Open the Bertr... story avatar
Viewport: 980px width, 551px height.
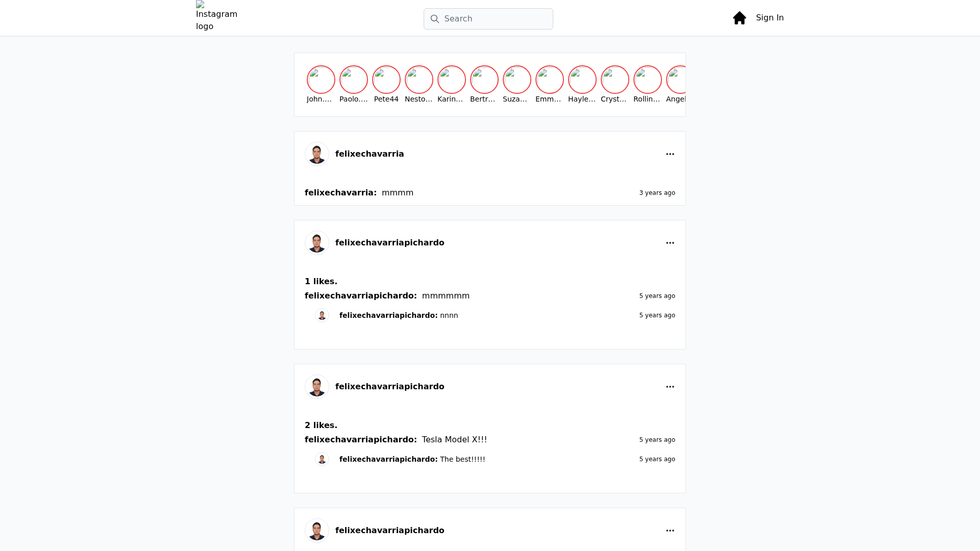(x=484, y=80)
